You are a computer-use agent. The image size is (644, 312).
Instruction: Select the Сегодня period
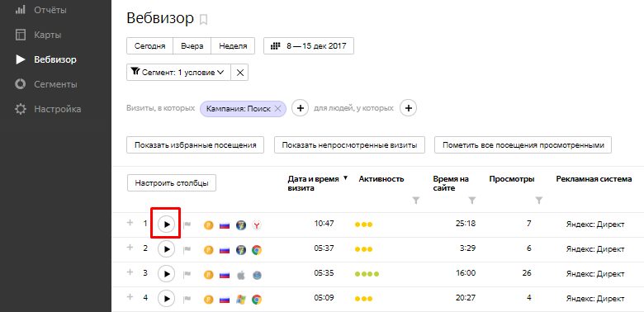150,46
